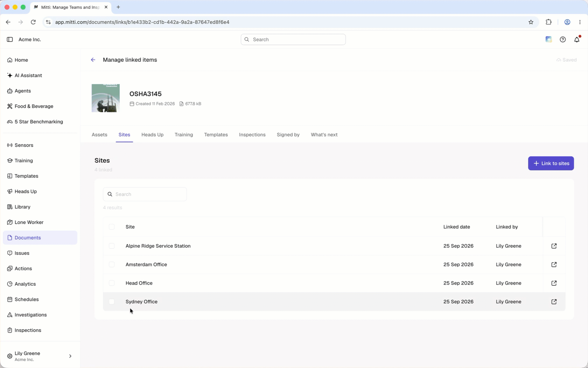Image resolution: width=588 pixels, height=368 pixels.
Task: Check the Sydney Office row
Action: [112, 302]
